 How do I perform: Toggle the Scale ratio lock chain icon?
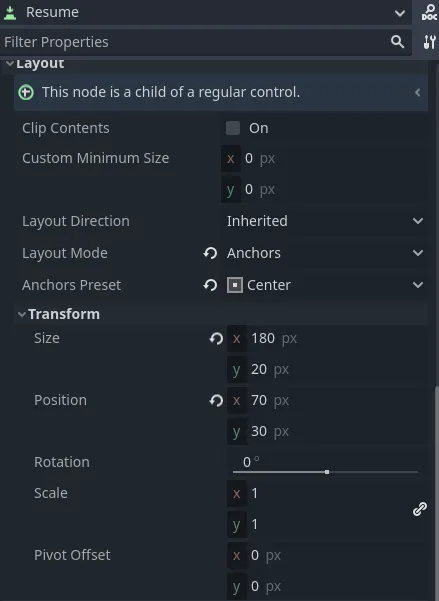(420, 509)
